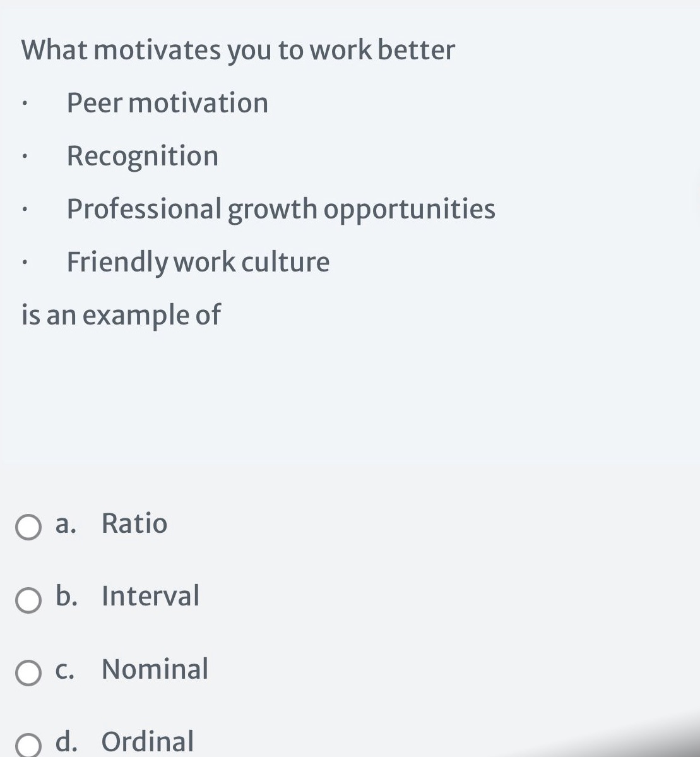Viewport: 700px width, 757px height.
Task: Click the bullet item Professional growth opportunities
Action: click(280, 209)
